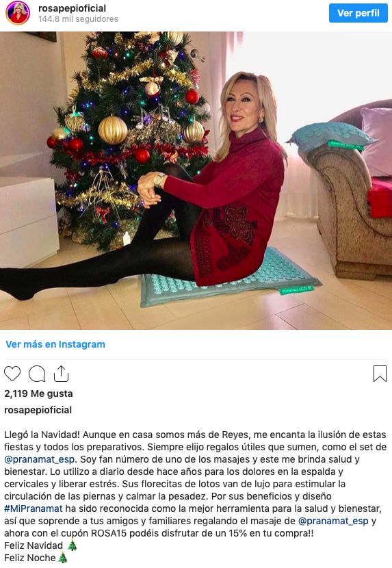Viewport: 392px width, 568px height.
Task: Open the #MiPranamat hashtag
Action: 34,508
